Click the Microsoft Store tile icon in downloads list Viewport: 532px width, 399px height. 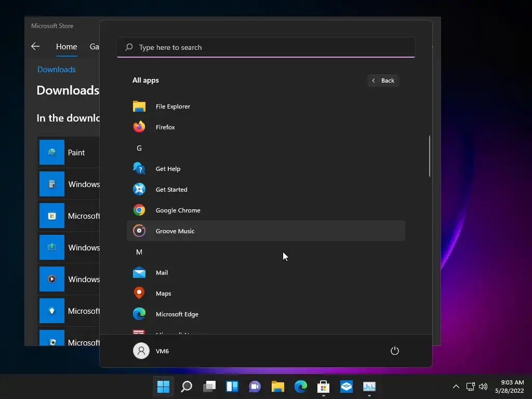(x=52, y=216)
